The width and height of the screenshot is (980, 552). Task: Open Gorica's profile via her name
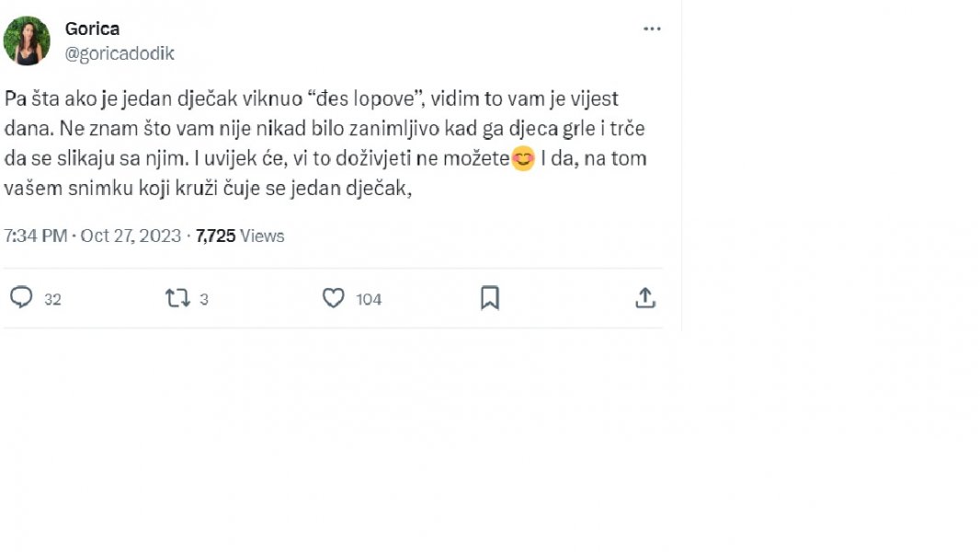92,29
